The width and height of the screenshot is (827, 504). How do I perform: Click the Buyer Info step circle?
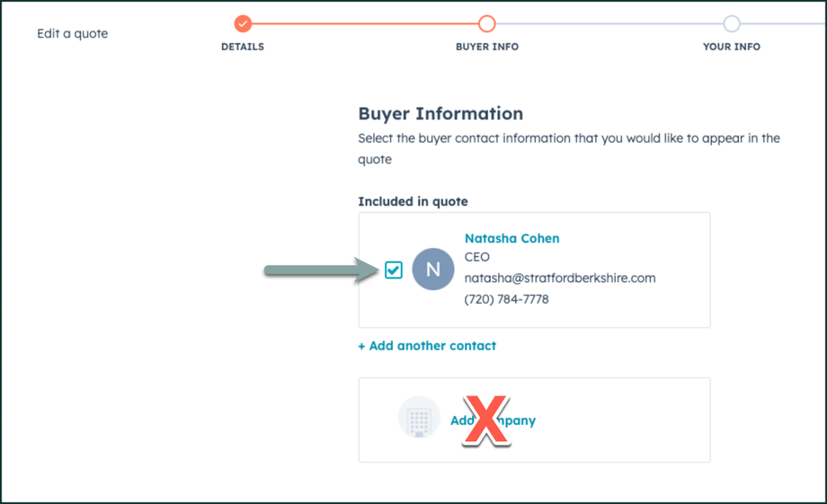(x=486, y=23)
